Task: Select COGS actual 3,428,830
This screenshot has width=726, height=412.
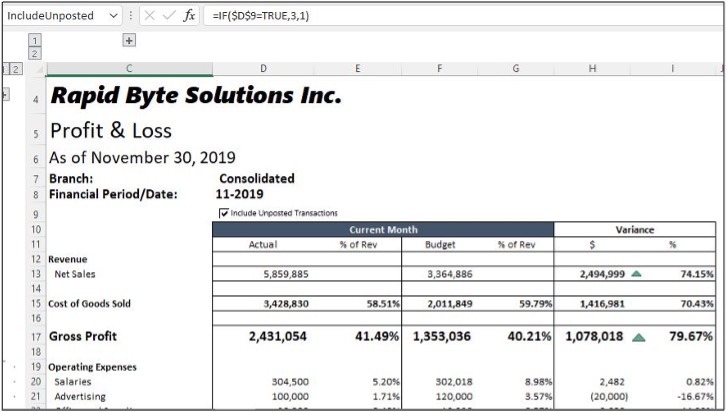Action: tap(286, 304)
